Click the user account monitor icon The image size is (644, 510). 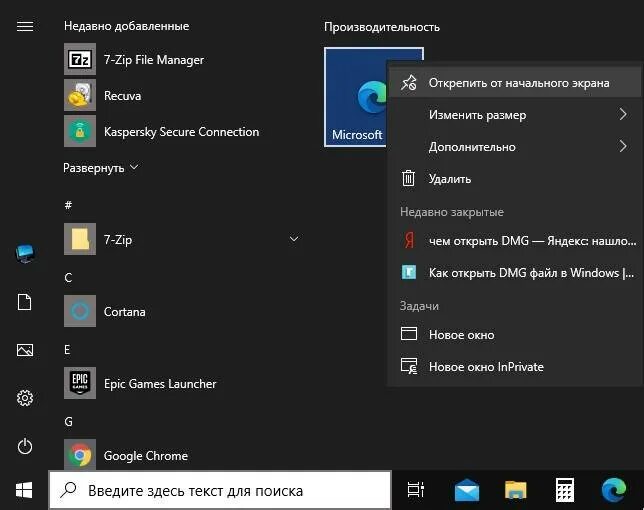(x=25, y=254)
